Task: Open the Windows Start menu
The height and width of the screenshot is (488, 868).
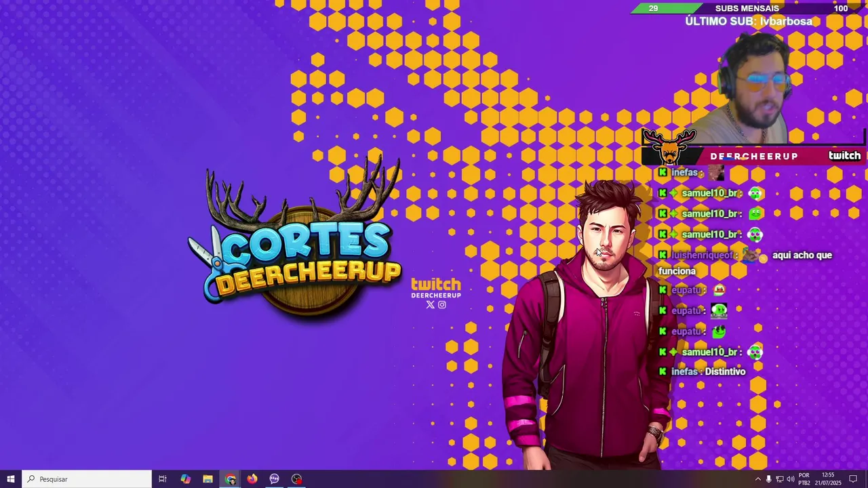Action: coord(10,479)
